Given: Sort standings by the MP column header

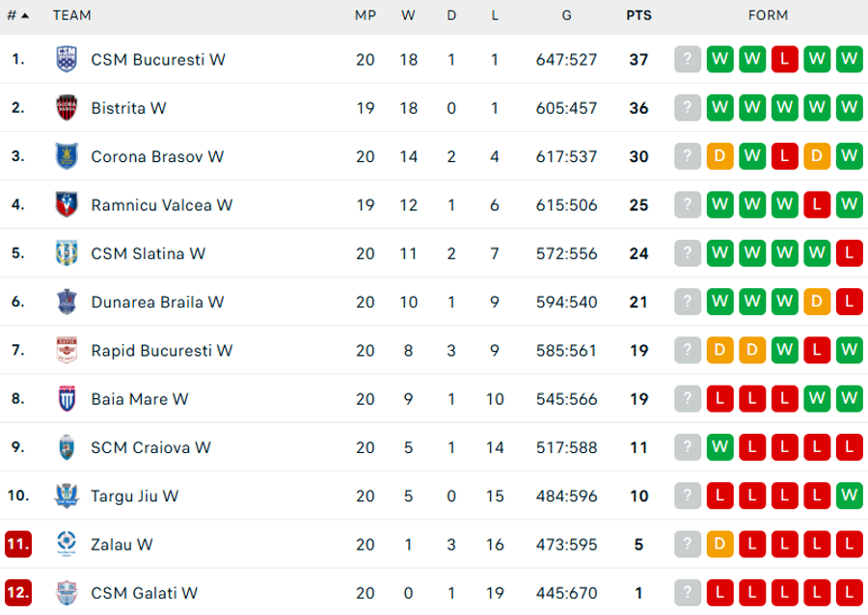Looking at the screenshot, I should (x=366, y=15).
